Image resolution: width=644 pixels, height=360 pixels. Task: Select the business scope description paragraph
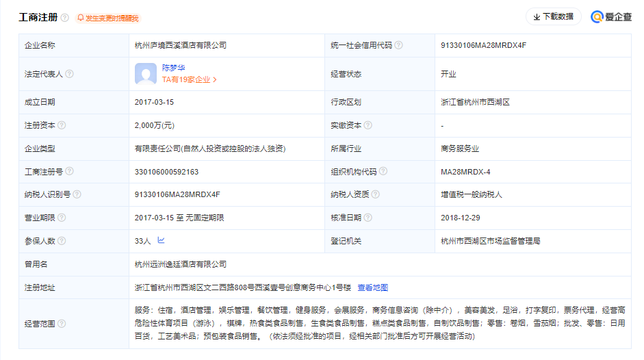point(380,324)
